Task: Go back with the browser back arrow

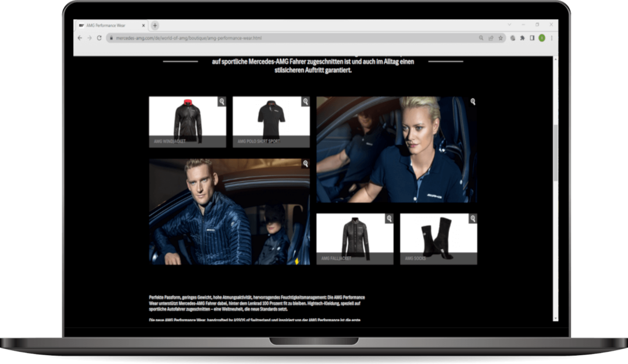Action: point(80,38)
